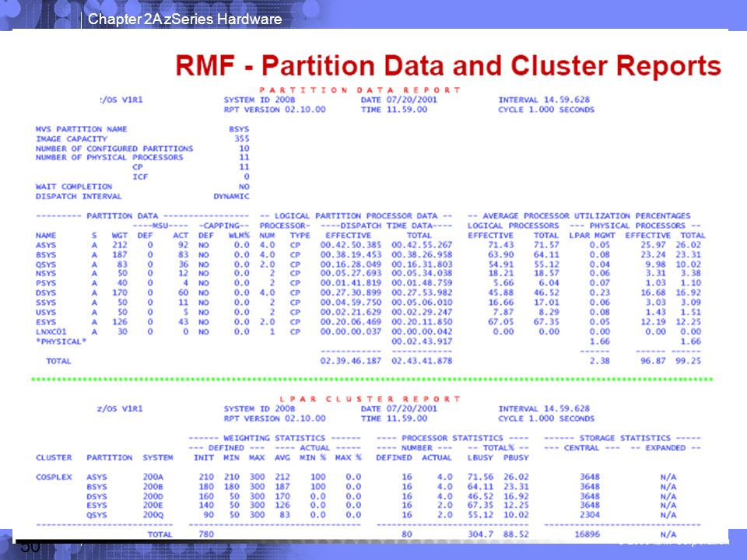Screen dimensions: 747x560
Task: Click "NUMBER OF PHYSICAL PROCESSORS" label
Action: click(109, 157)
